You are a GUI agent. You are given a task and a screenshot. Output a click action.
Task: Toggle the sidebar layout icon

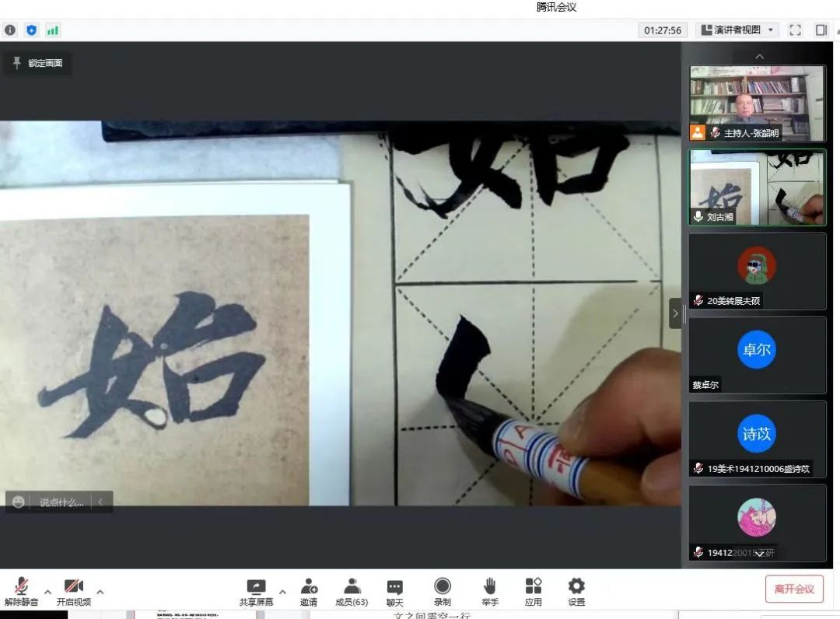[x=821, y=30]
